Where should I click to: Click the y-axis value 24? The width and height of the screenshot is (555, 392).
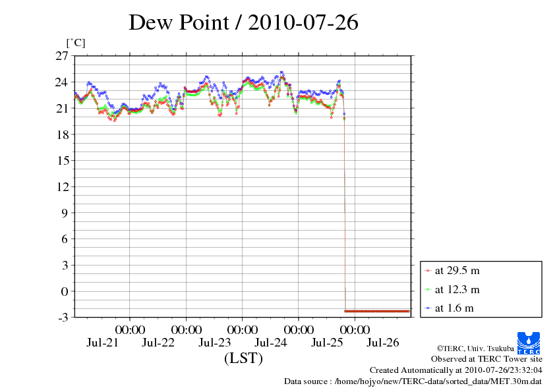pyautogui.click(x=62, y=82)
